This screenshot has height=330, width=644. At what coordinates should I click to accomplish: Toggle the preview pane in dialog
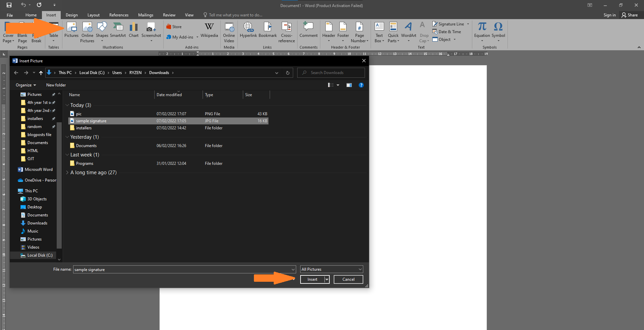coord(349,85)
